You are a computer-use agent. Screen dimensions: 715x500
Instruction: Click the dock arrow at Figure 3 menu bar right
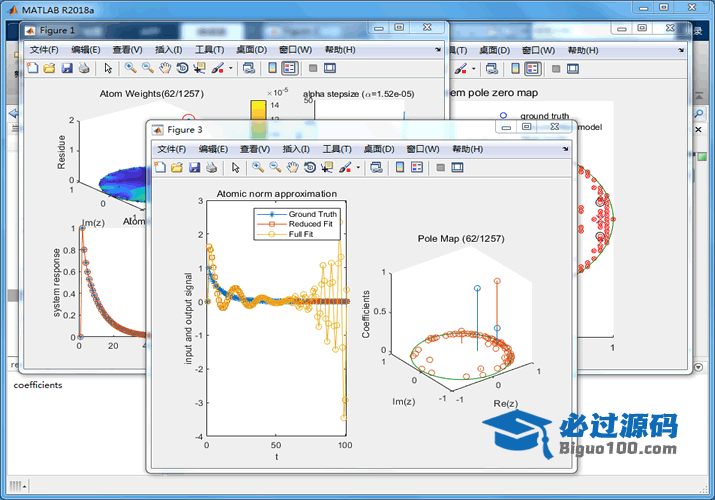(568, 149)
